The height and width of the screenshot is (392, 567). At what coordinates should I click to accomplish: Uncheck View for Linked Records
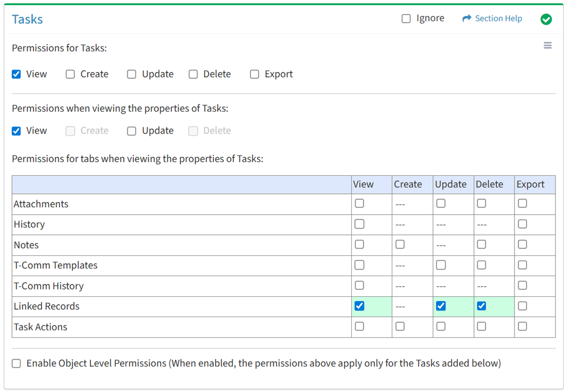(359, 306)
